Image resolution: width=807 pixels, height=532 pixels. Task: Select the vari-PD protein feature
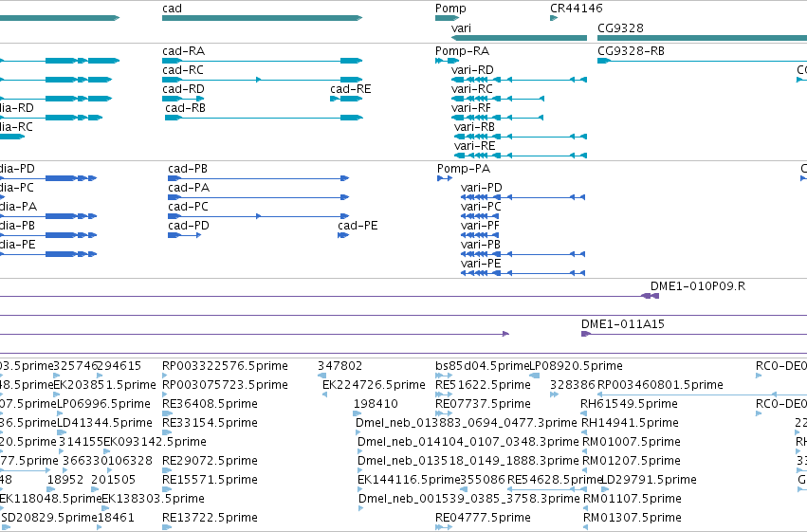[x=523, y=197]
